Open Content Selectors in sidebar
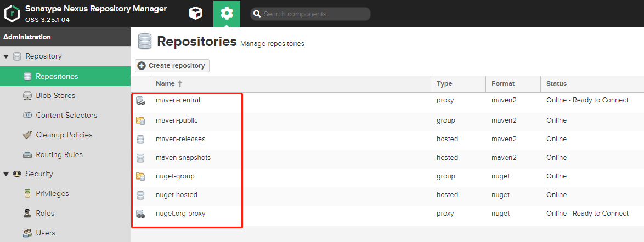Screen dimensions: 644x242 66,116
